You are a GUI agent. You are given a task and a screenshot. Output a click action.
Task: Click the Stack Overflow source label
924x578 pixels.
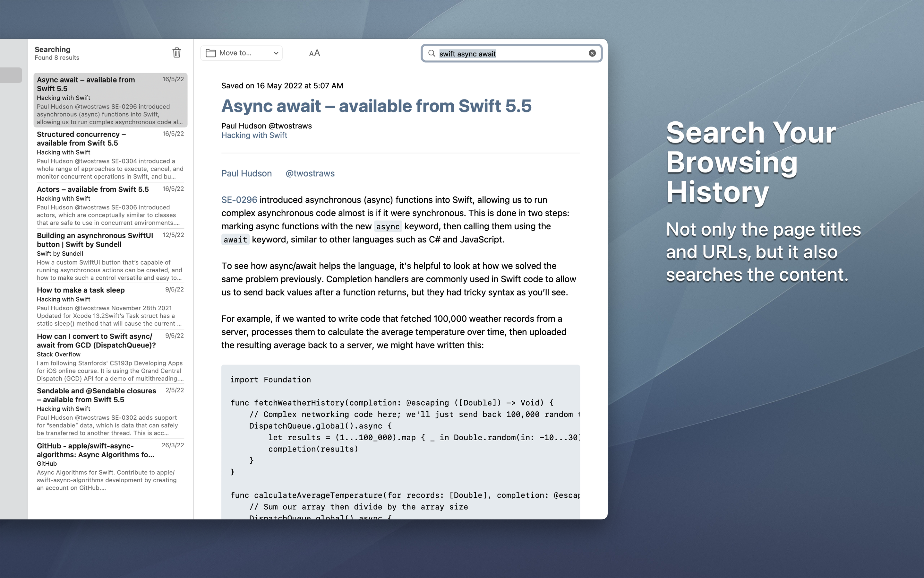[58, 355]
